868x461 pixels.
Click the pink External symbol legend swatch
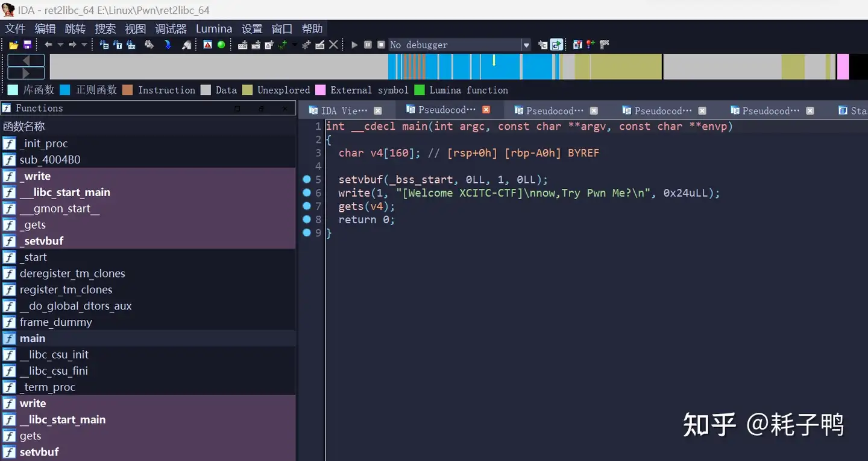[320, 90]
